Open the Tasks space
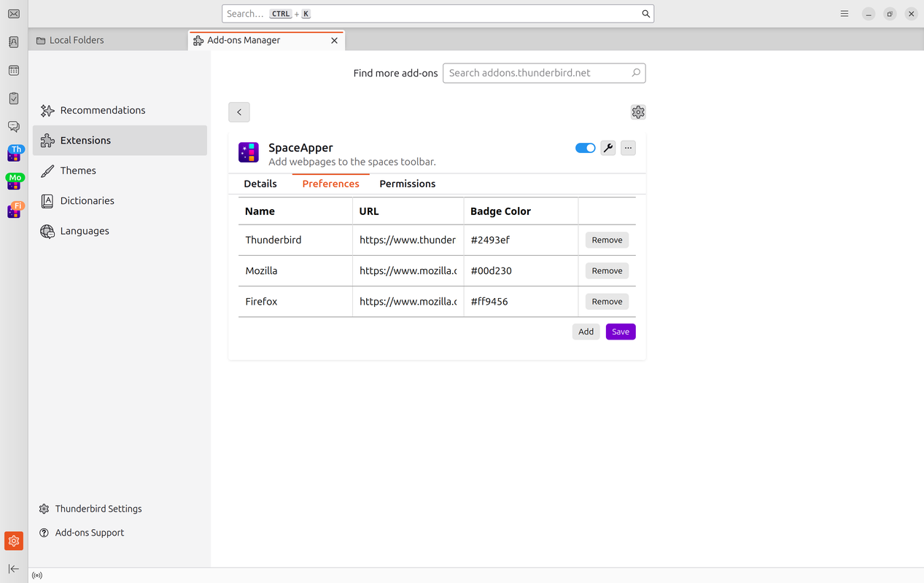The width and height of the screenshot is (924, 583). 14,98
